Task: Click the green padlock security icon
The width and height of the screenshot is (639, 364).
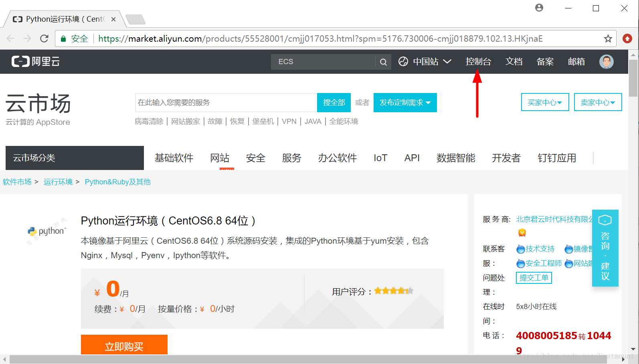Action: 63,38
